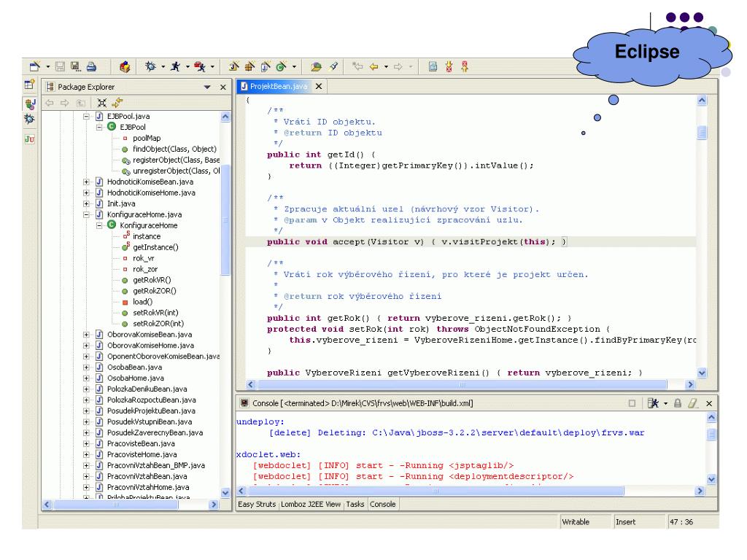Open the New wizard icon in the toolbar
Viewport: 747px width, 560px height.
35,66
